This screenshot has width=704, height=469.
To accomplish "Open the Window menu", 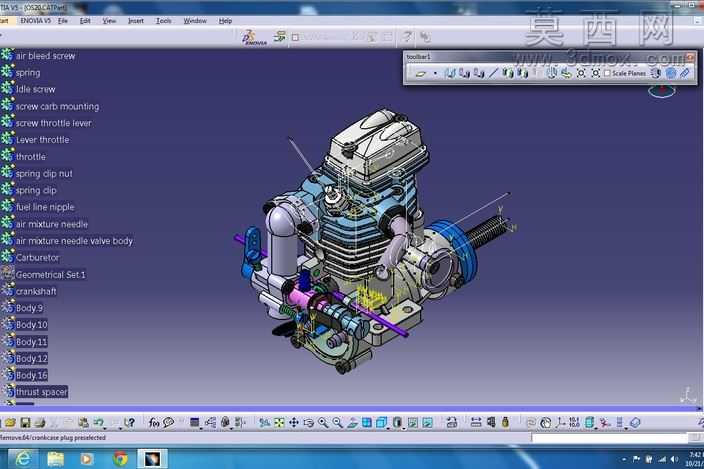I will pos(195,21).
